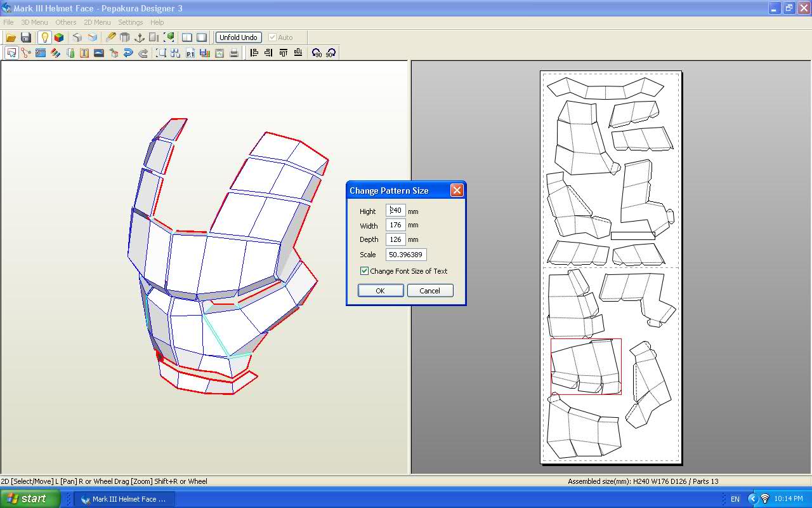Click the colored cube texture icon
Image resolution: width=812 pixels, height=508 pixels.
[59, 37]
